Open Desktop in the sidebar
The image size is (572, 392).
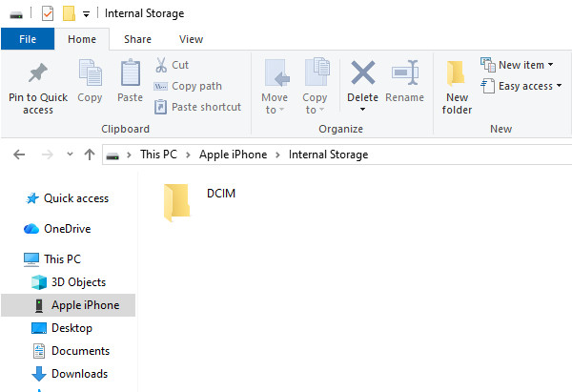coord(62,328)
